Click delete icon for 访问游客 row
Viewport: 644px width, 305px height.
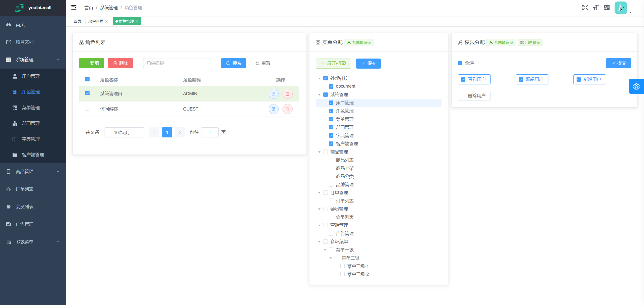[287, 109]
